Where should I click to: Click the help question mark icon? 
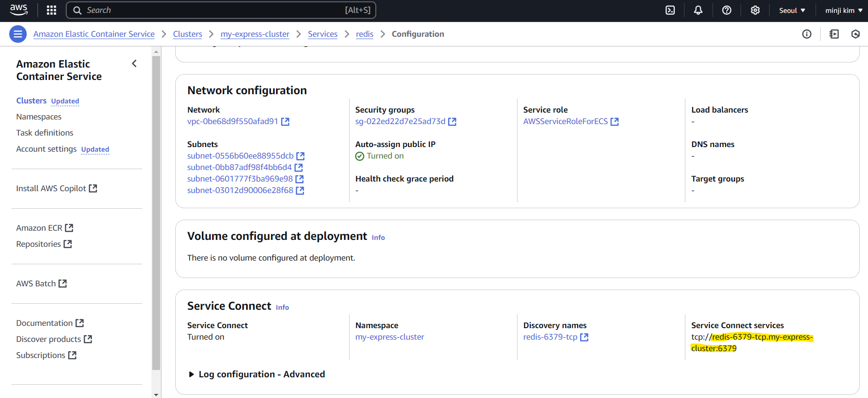click(727, 10)
